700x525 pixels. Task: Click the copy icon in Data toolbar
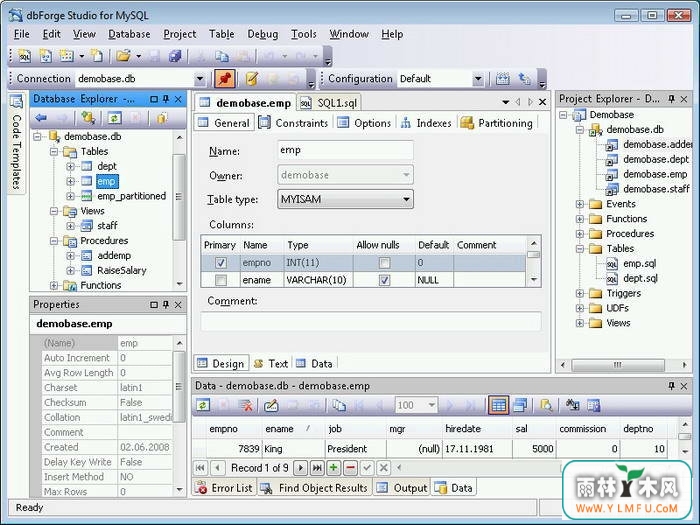click(339, 405)
